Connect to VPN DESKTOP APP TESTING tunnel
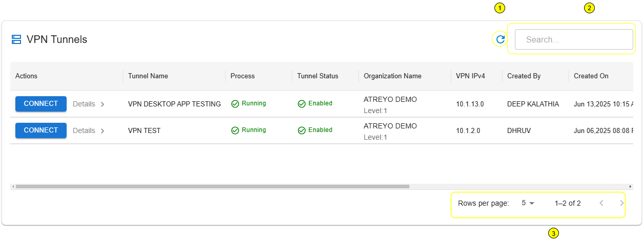The width and height of the screenshot is (644, 241). [41, 104]
